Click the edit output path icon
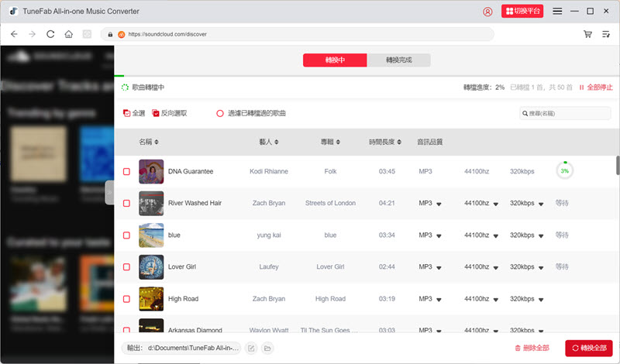The height and width of the screenshot is (364, 620). 251,349
